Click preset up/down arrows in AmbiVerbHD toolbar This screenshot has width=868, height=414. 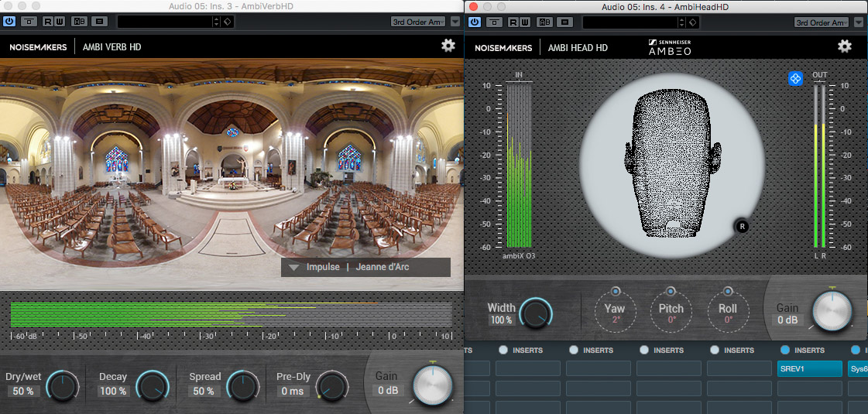click(217, 22)
